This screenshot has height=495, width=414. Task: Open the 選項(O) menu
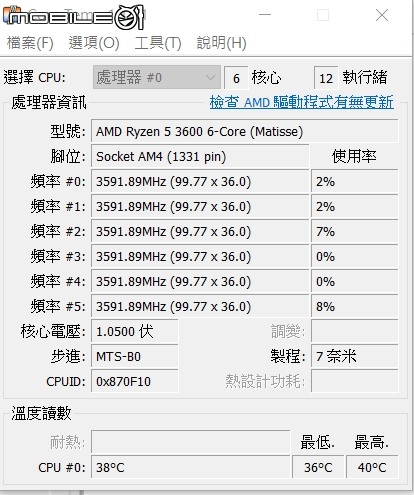(94, 43)
